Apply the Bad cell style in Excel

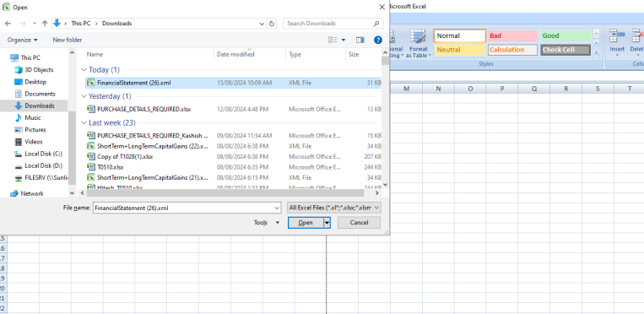pyautogui.click(x=512, y=35)
